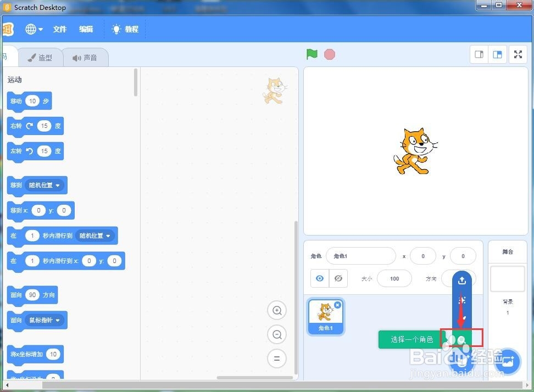Image resolution: width=534 pixels, height=392 pixels.
Task: Click the green flag to run
Action: (x=311, y=54)
